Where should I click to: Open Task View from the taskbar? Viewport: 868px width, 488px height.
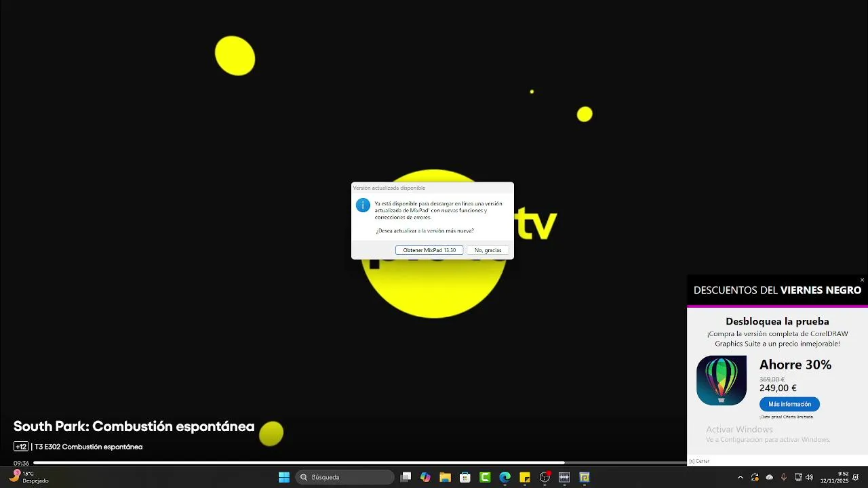coord(406,477)
